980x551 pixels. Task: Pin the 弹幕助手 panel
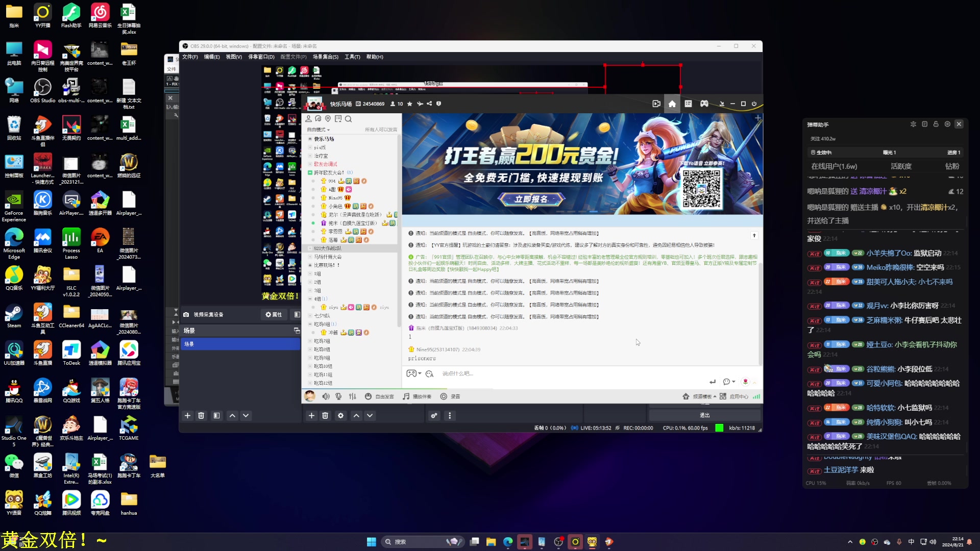pyautogui.click(x=936, y=124)
